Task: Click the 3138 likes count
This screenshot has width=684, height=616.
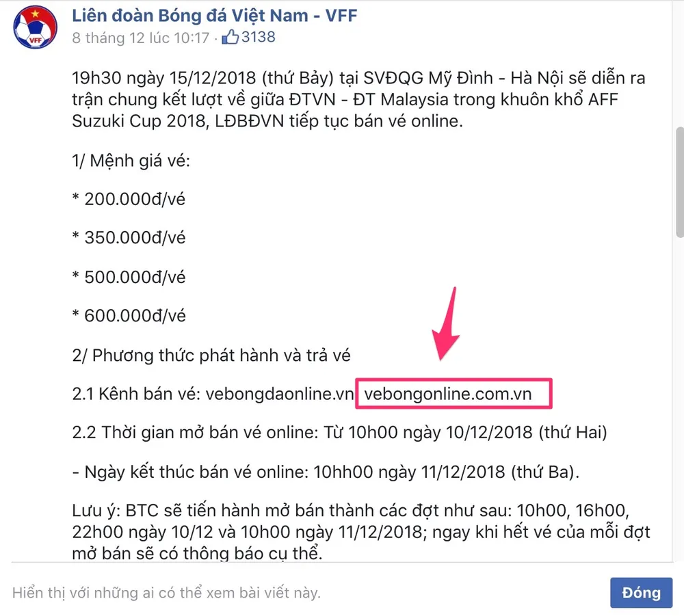Action: [x=259, y=37]
